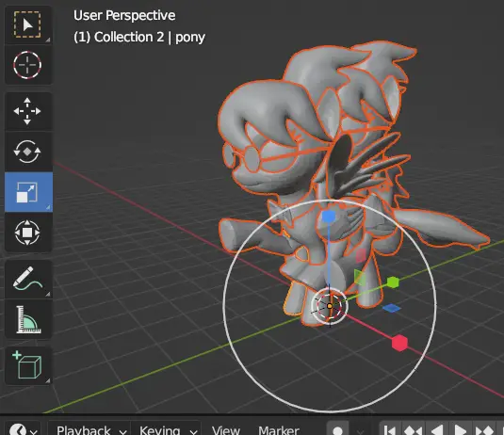Open the Marker menu
504x435 pixels.
click(279, 430)
